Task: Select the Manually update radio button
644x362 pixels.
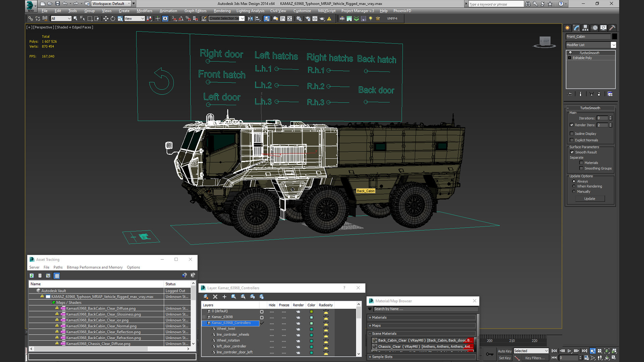Action: click(x=574, y=192)
